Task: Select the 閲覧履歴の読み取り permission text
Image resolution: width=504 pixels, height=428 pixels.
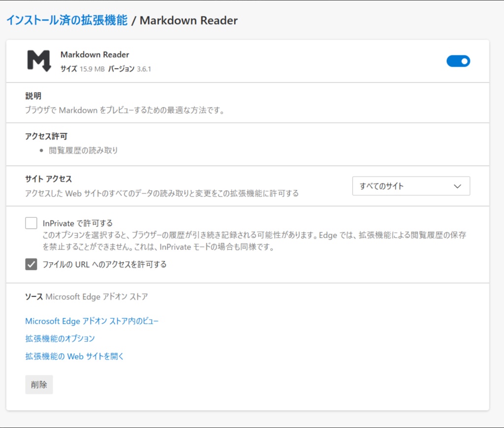Action: coord(83,151)
